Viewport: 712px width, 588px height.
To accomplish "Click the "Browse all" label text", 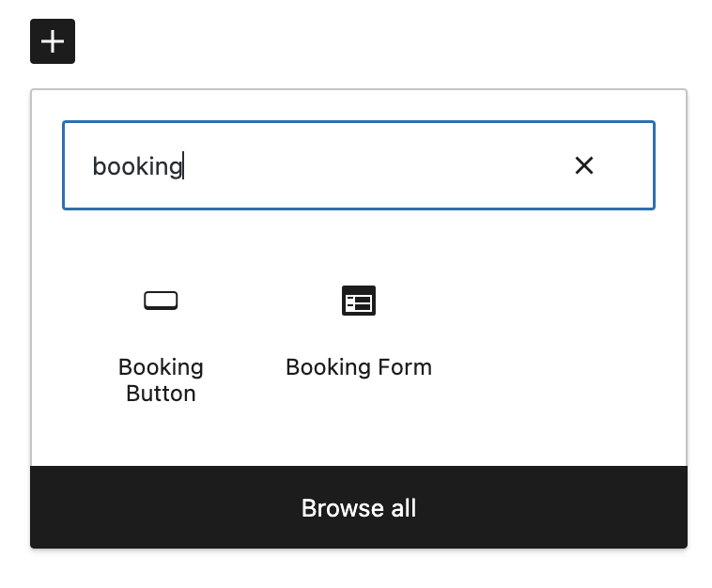I will 358,508.
